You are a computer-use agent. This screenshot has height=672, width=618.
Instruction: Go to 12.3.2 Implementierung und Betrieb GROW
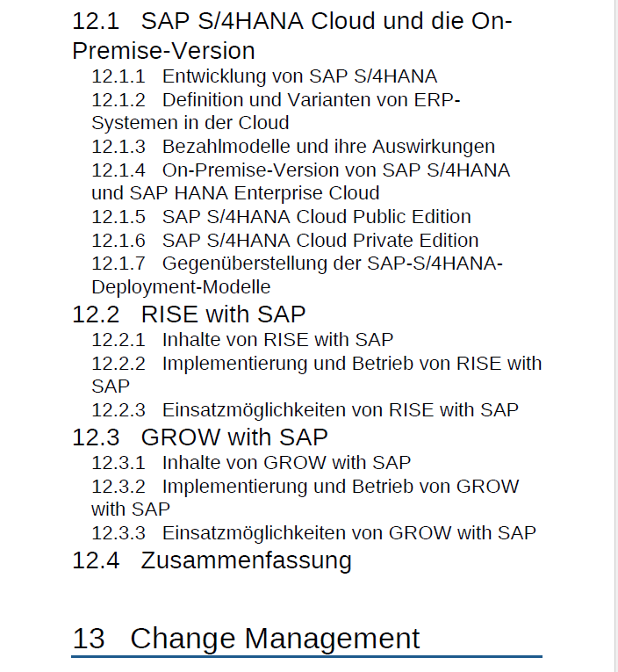point(305,497)
